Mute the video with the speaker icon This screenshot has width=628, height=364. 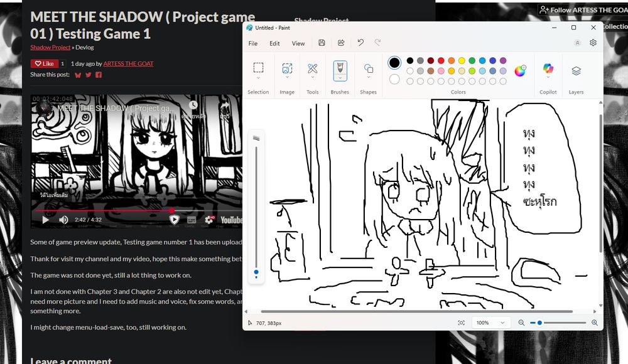click(63, 220)
